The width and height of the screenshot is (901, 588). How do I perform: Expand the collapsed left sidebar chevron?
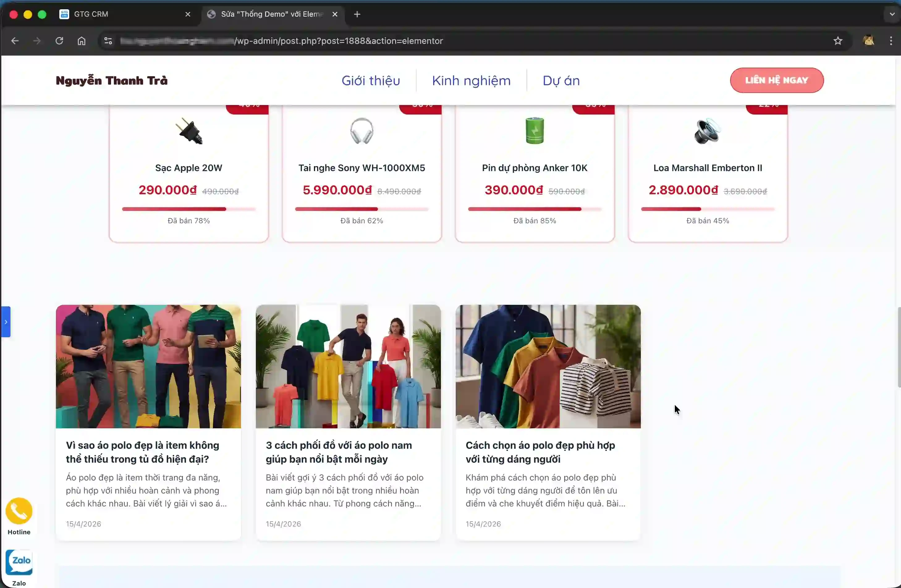[6, 322]
